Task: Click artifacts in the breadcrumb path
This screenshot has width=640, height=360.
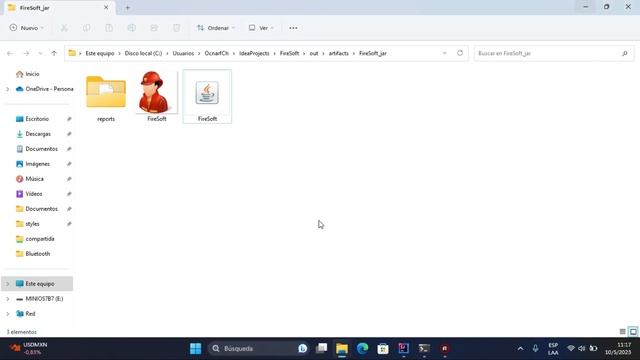Action: pos(339,53)
